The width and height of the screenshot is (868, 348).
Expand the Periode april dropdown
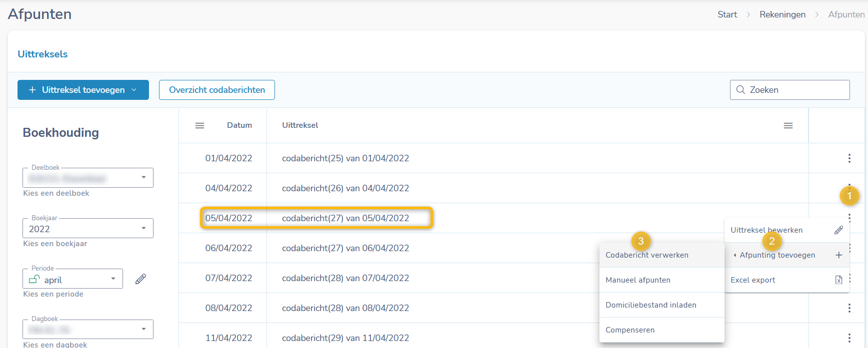pos(113,279)
